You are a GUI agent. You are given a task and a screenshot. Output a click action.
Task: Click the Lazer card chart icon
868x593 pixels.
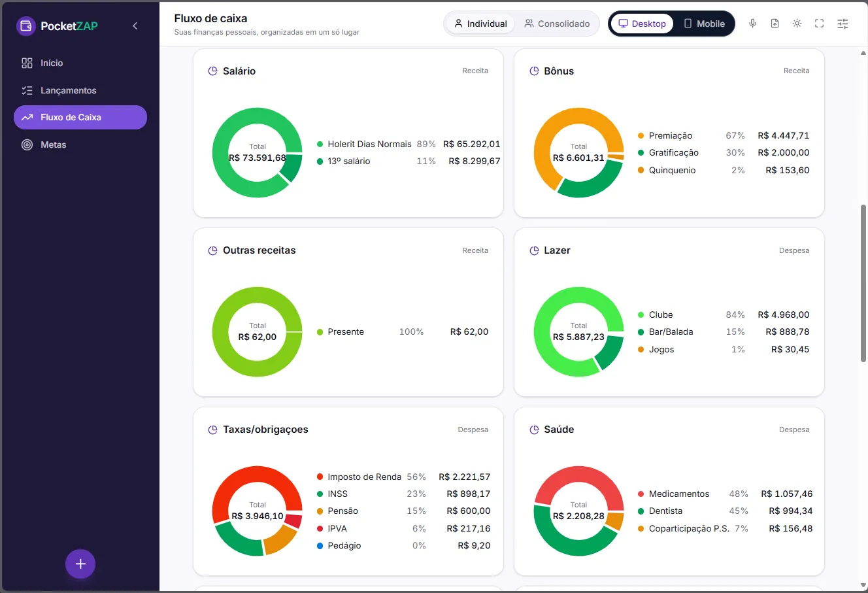[534, 250]
